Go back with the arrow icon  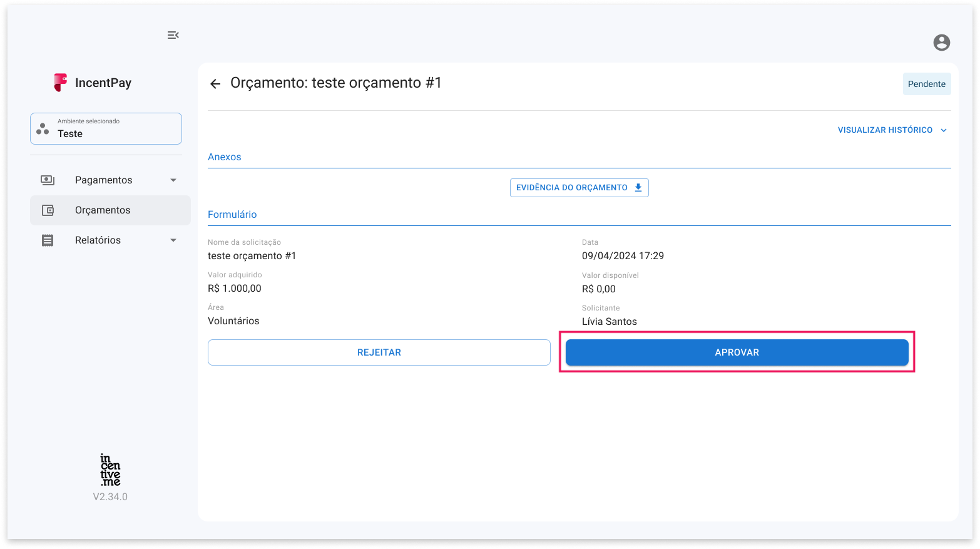point(215,84)
